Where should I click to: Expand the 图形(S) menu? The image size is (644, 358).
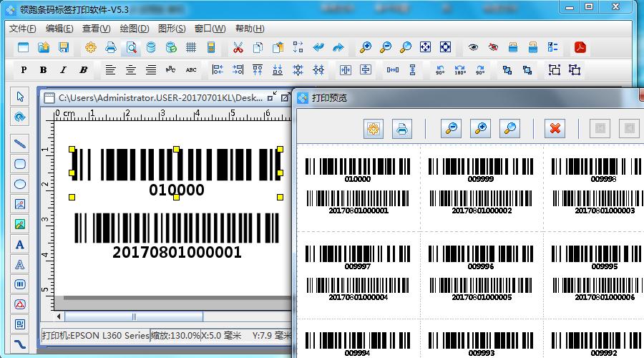pos(171,29)
